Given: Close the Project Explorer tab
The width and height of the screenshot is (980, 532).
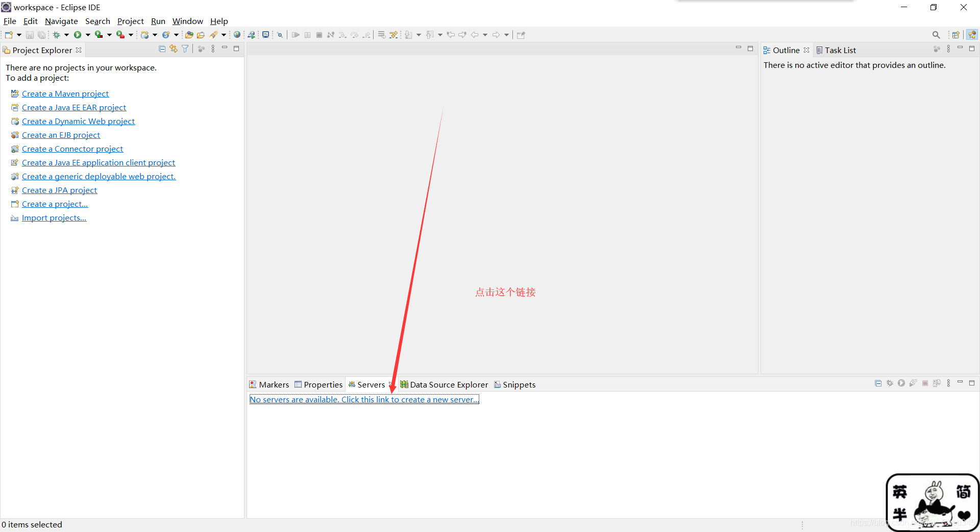Looking at the screenshot, I should click(x=79, y=50).
